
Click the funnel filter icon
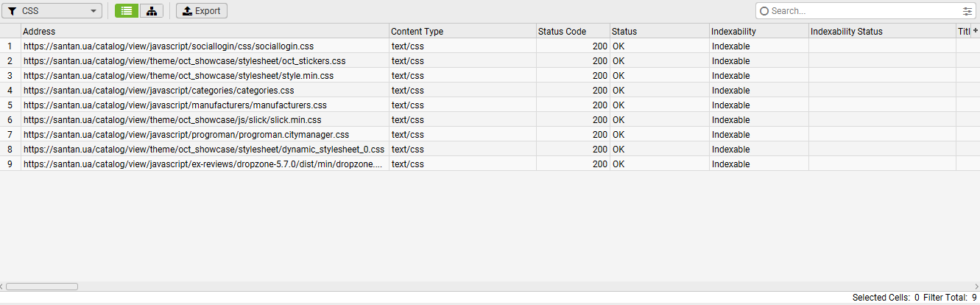coord(13,11)
